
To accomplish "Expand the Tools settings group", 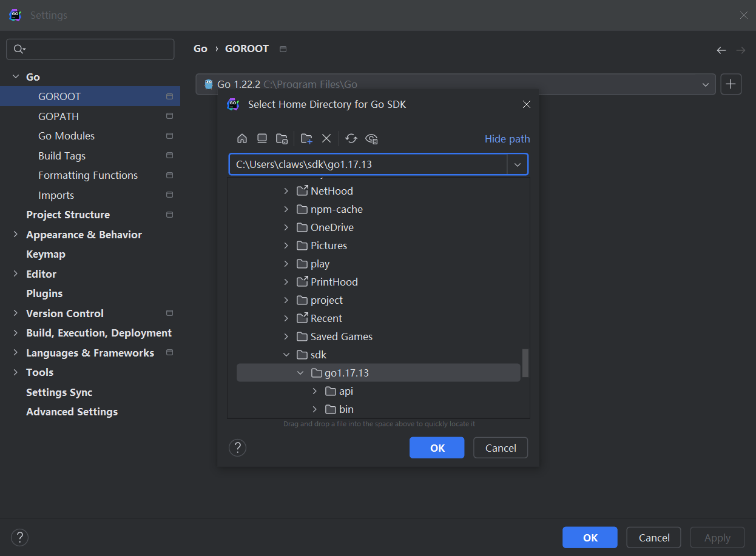I will 15,372.
